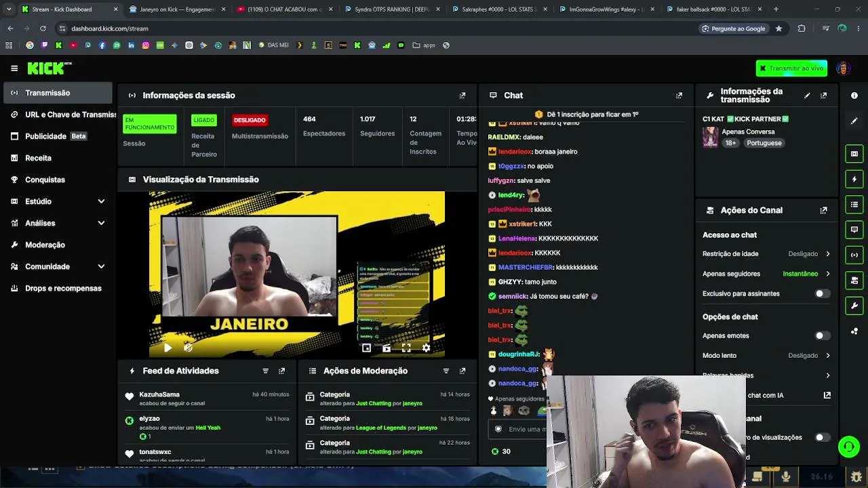Viewport: 868px width, 488px height.
Task: Open the hamburger menu beside Kick logo
Action: coord(14,68)
